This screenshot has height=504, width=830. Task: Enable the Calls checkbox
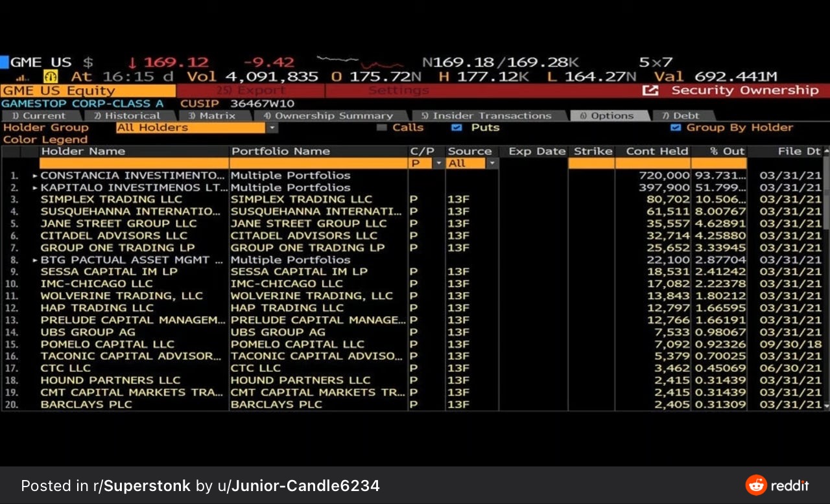pyautogui.click(x=381, y=128)
